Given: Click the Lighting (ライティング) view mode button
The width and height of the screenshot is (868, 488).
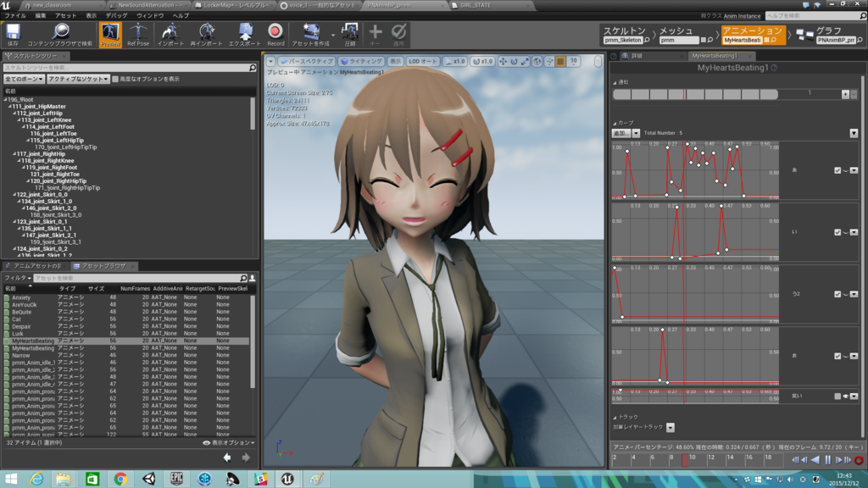Looking at the screenshot, I should coord(361,61).
